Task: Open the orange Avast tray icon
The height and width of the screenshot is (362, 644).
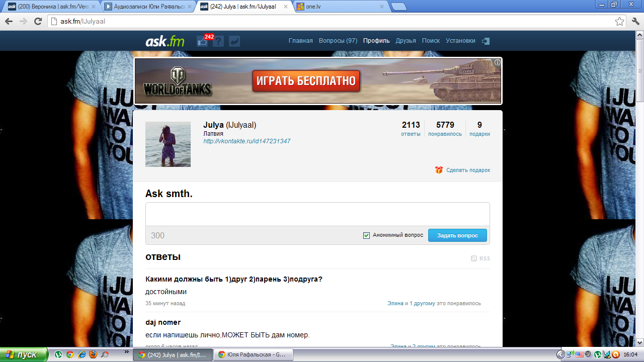Action: pos(615,354)
